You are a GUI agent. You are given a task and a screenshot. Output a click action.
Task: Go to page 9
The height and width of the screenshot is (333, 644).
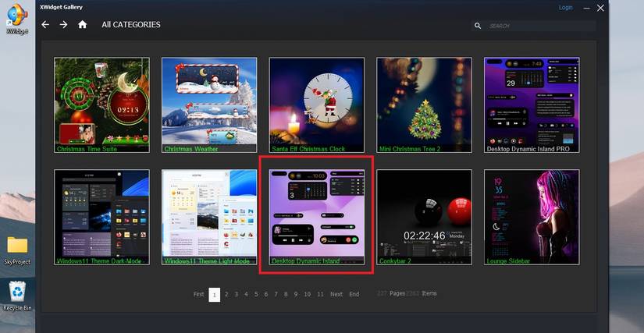(x=296, y=295)
